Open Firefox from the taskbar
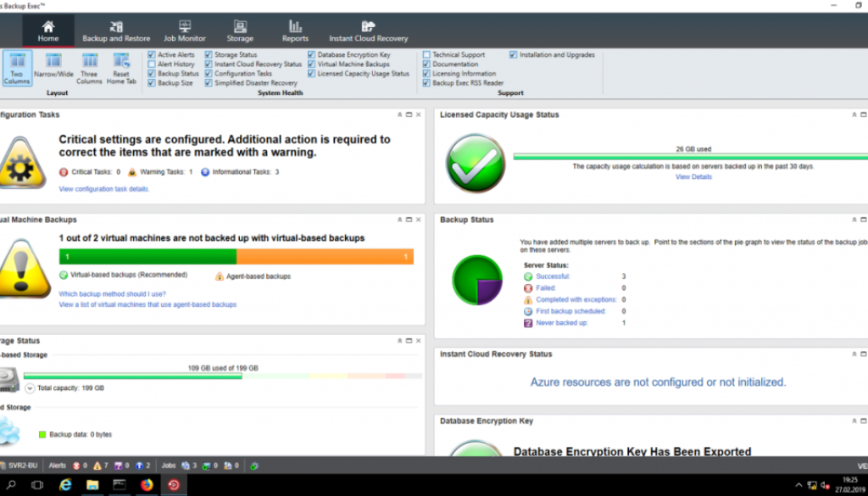The height and width of the screenshot is (496, 868). 147,485
